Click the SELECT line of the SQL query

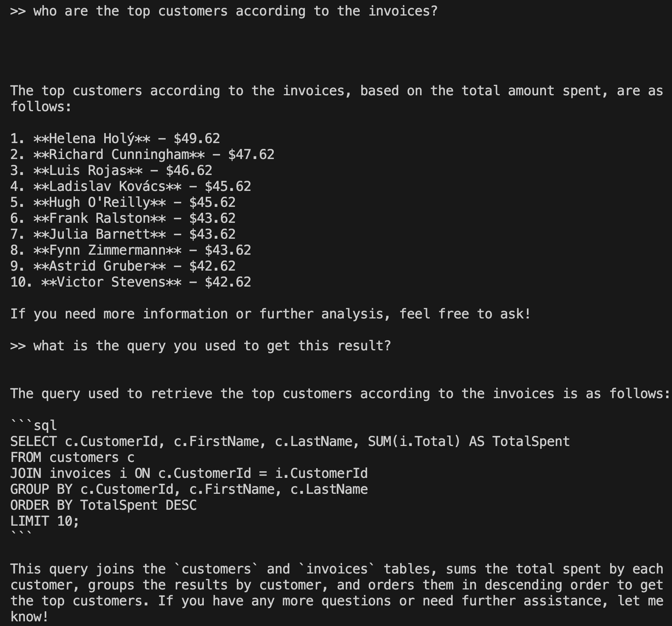[290, 442]
